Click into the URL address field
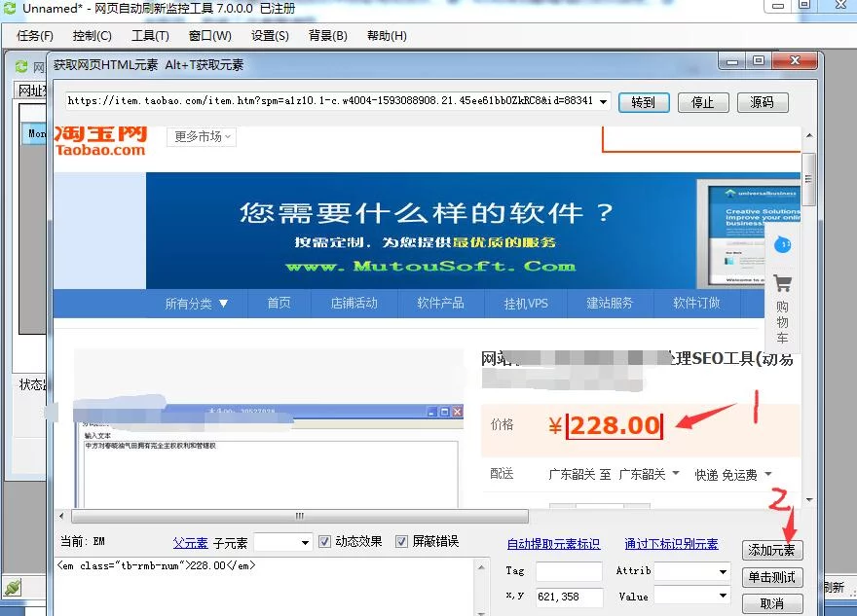 (330, 101)
